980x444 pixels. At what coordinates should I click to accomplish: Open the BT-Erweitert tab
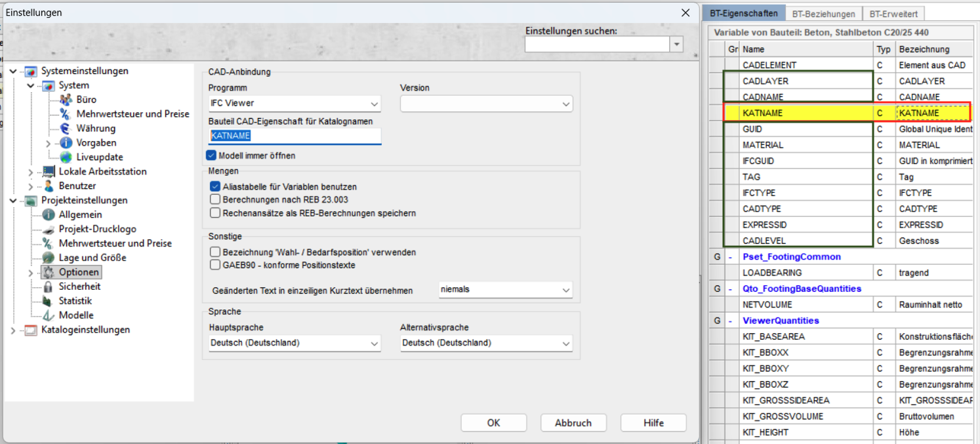[x=893, y=13]
